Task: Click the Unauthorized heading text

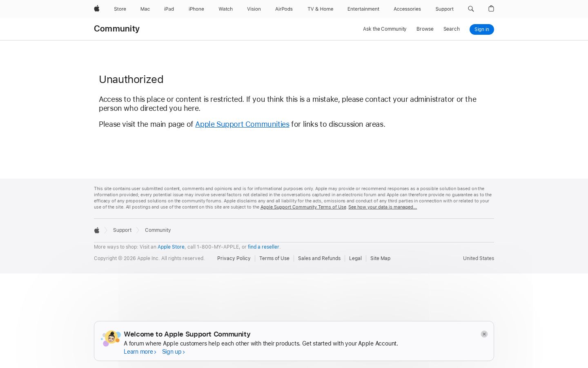Action: 131,79
